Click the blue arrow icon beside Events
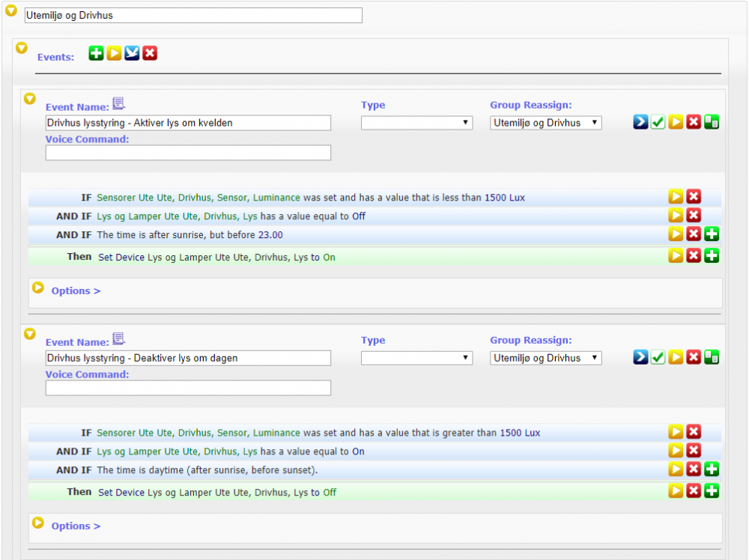Viewport: 749px width, 560px height. [132, 53]
